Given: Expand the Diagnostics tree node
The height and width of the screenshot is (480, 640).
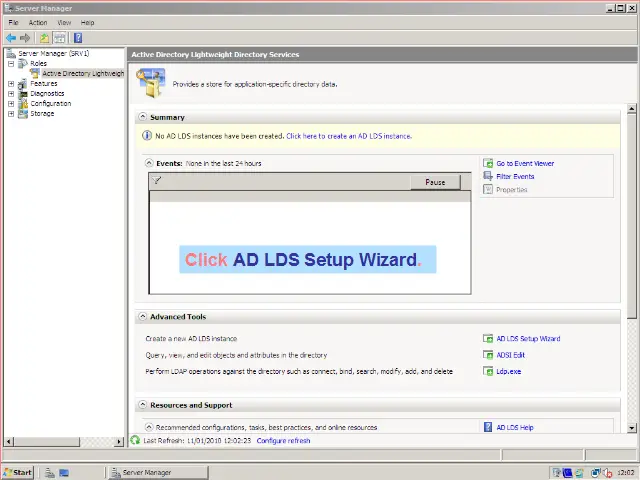Looking at the screenshot, I should click(11, 94).
